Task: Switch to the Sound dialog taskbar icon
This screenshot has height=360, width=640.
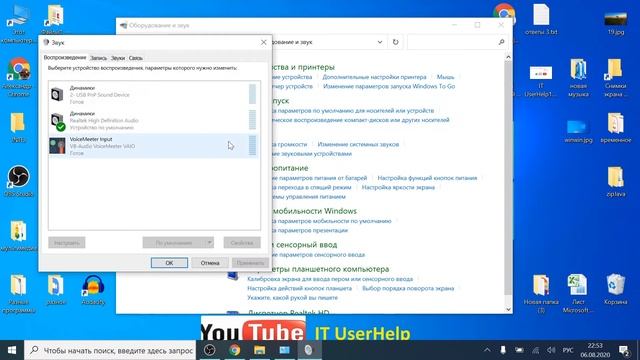Action: [x=309, y=350]
